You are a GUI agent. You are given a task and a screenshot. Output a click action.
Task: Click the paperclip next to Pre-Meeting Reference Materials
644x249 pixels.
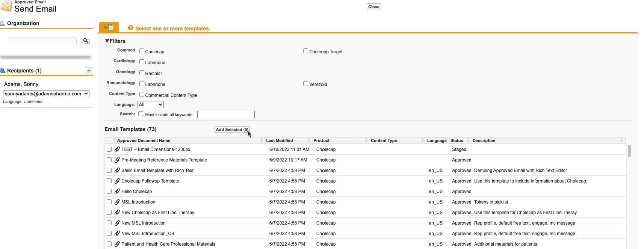tap(117, 160)
